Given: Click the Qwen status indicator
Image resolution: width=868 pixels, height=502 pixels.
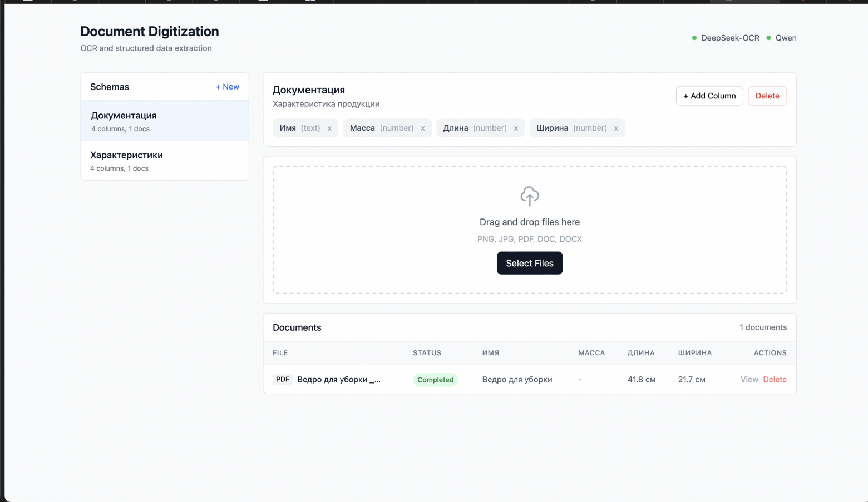Looking at the screenshot, I should click(782, 38).
